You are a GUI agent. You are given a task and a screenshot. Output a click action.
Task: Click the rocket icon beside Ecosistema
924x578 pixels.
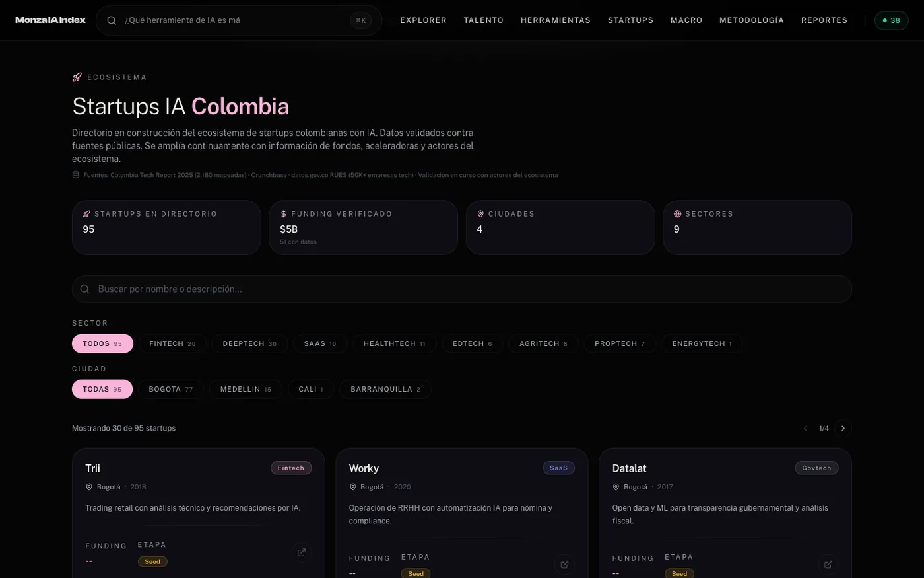[77, 77]
